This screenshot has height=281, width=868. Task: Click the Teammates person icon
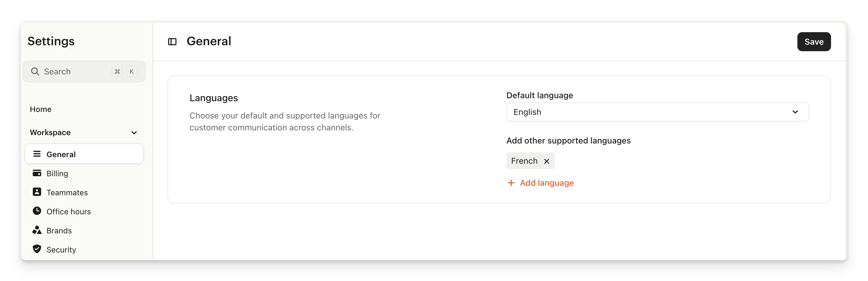37,192
